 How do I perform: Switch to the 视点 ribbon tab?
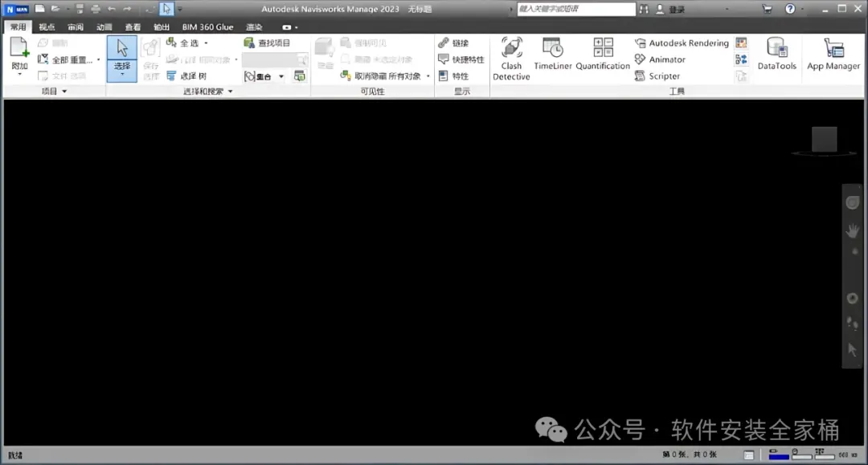pyautogui.click(x=47, y=27)
